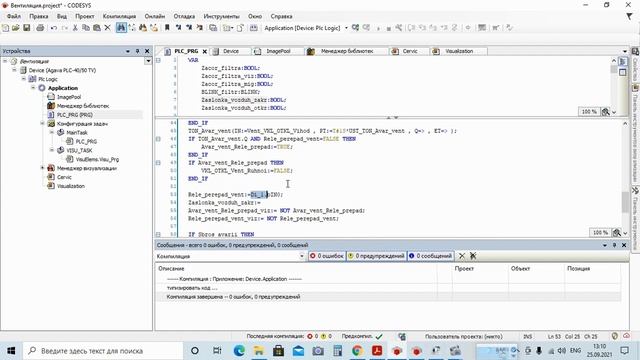The height and width of the screenshot is (360, 640).
Task: Collapse the Application tree node
Action: click(33, 88)
